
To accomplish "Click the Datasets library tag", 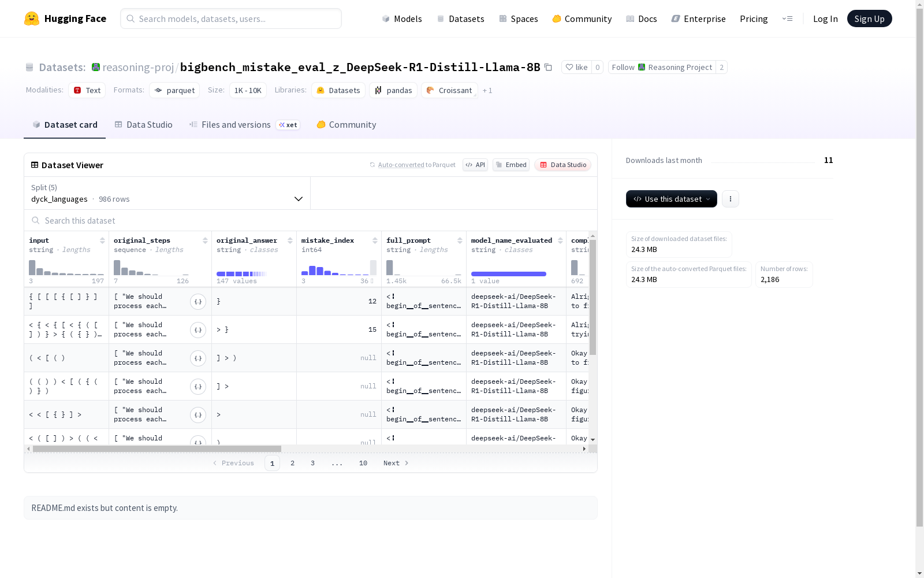I will (338, 90).
